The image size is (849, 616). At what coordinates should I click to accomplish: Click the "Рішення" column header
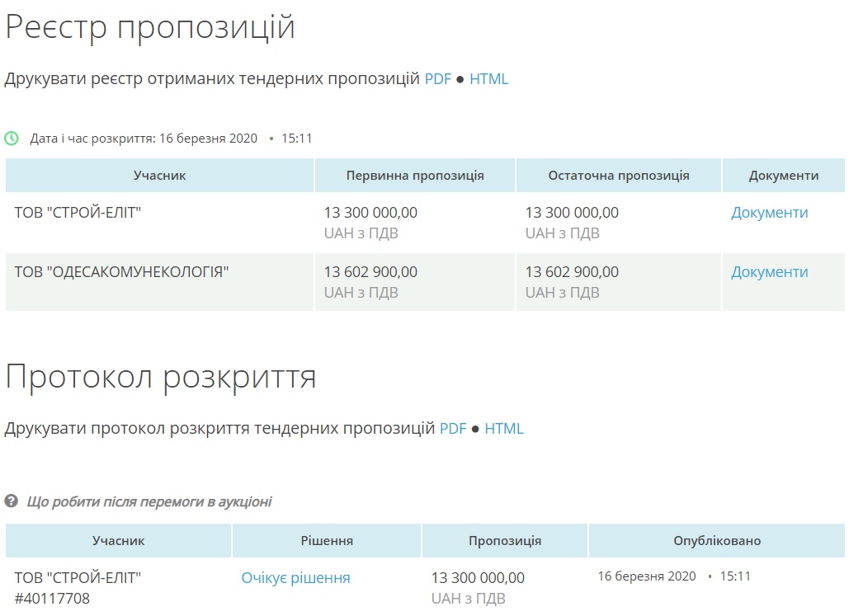pos(327,541)
